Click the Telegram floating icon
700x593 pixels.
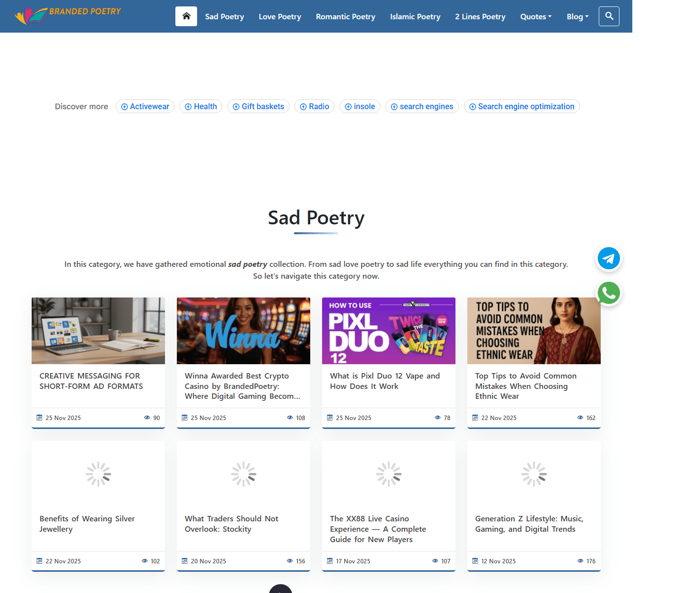tap(609, 258)
